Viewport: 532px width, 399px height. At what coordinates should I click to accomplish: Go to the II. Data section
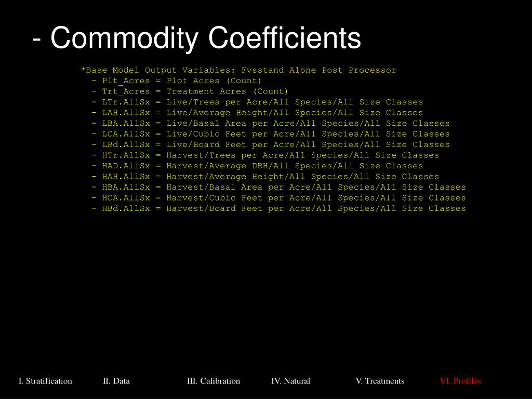[x=116, y=381]
